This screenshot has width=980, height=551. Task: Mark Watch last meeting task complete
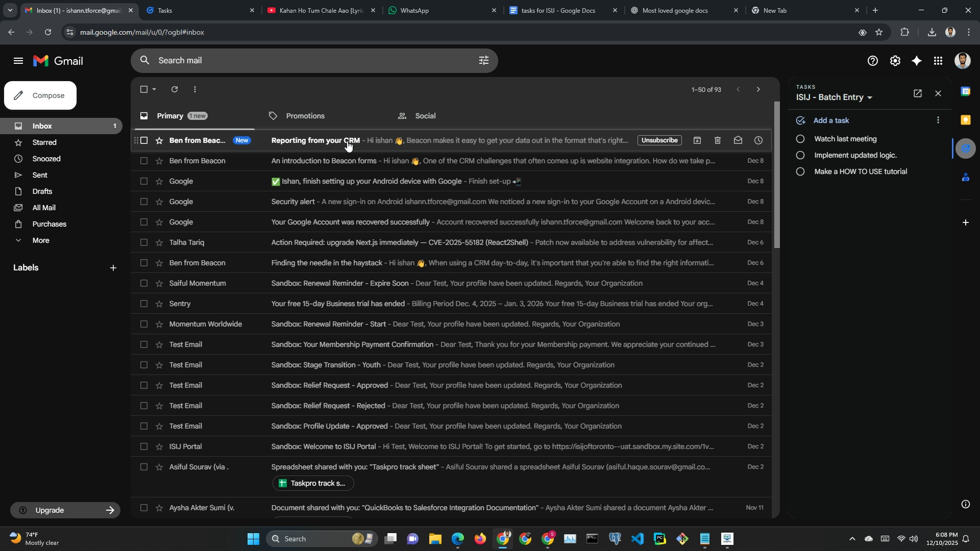click(x=800, y=139)
